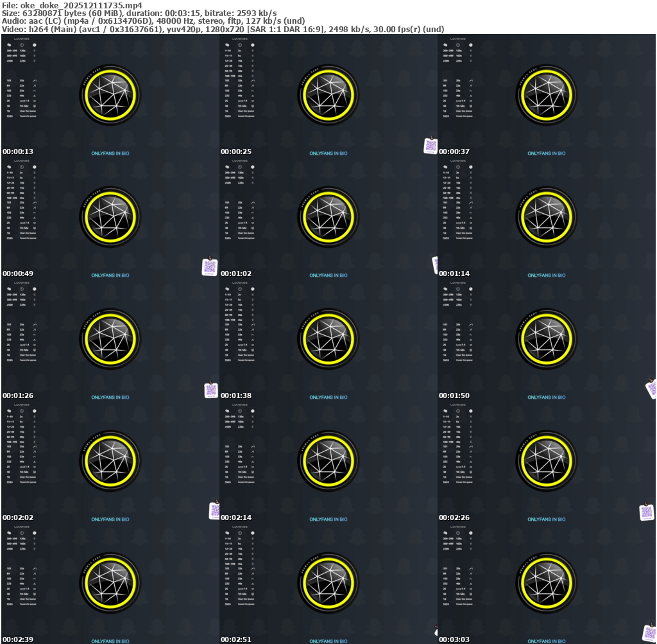Click the QR code sticker in the 00:01:26 frame
The height and width of the screenshot is (644, 657).
(x=211, y=390)
